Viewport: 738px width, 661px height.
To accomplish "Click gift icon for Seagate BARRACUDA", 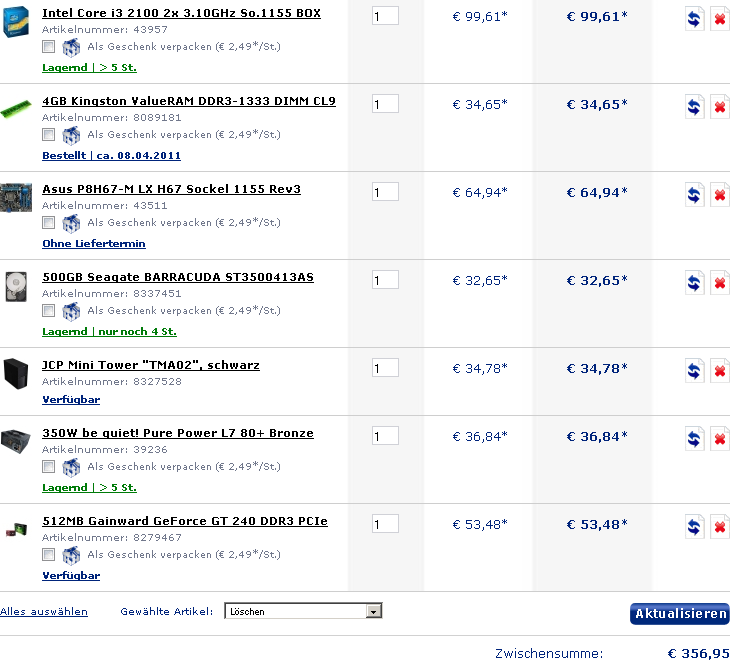I will point(71,311).
